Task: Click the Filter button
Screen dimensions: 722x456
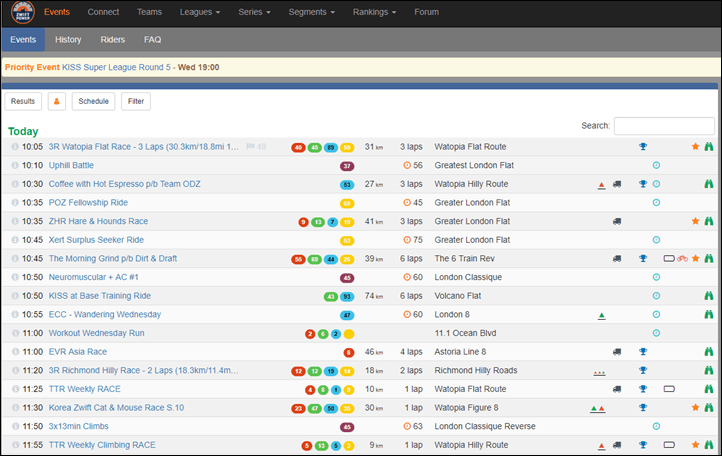Action: point(136,101)
